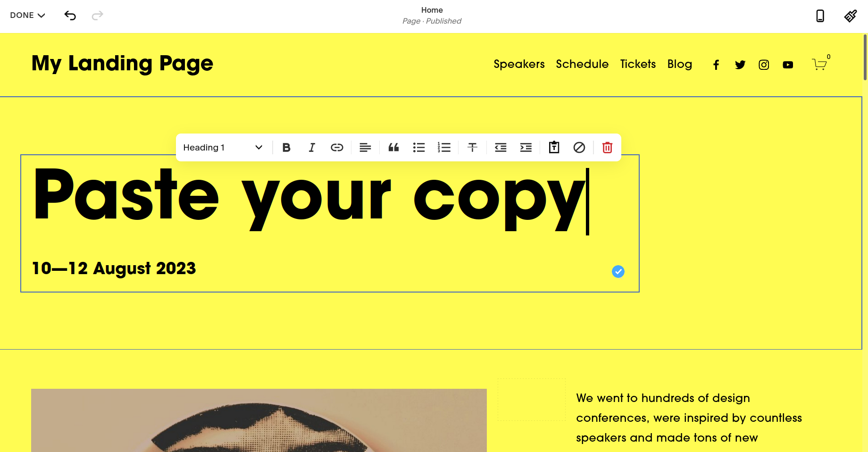Click the Facebook social icon
868x452 pixels.
(x=716, y=65)
